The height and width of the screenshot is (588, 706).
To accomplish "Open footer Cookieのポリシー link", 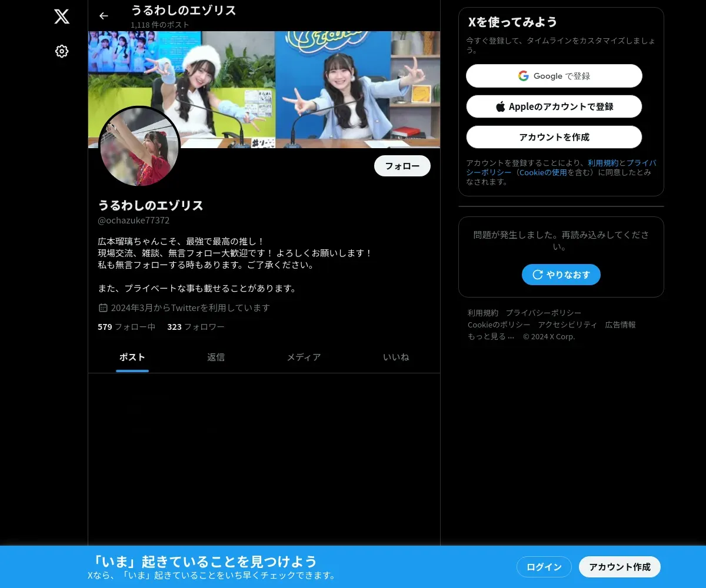I will [x=499, y=325].
